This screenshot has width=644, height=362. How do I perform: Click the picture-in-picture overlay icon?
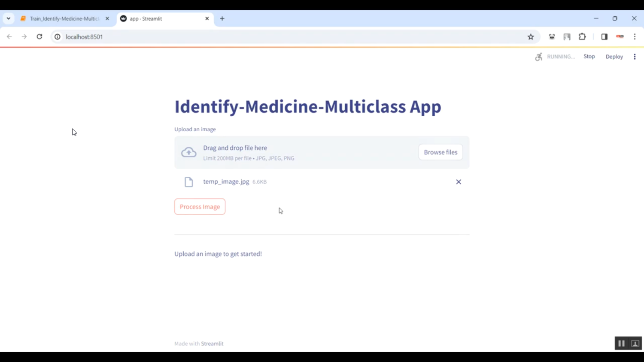(635, 344)
